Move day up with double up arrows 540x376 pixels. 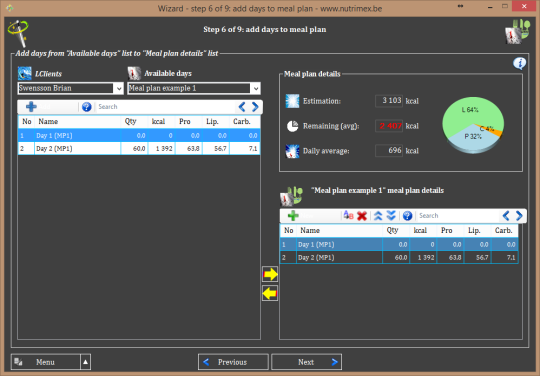(x=378, y=216)
